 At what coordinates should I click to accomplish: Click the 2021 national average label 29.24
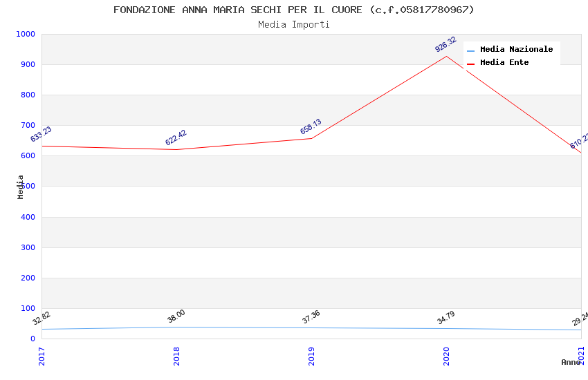pos(580,319)
